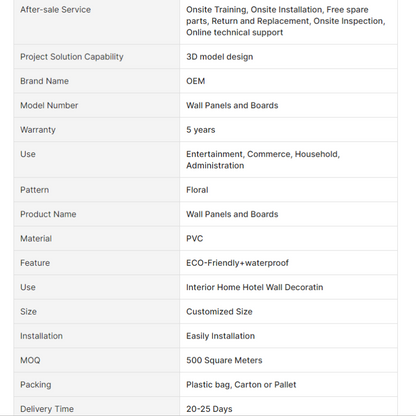Select the 5 years warranty value
The image size is (416, 416).
click(x=200, y=130)
